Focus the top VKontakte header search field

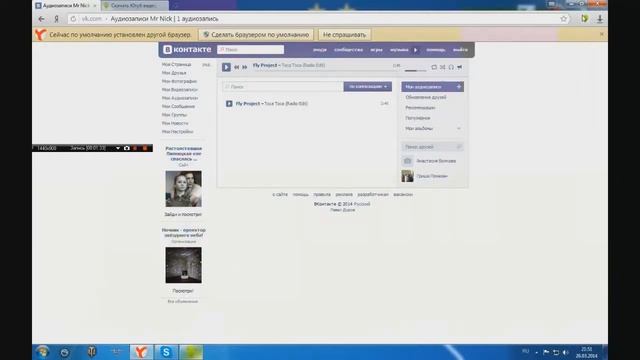(251, 49)
